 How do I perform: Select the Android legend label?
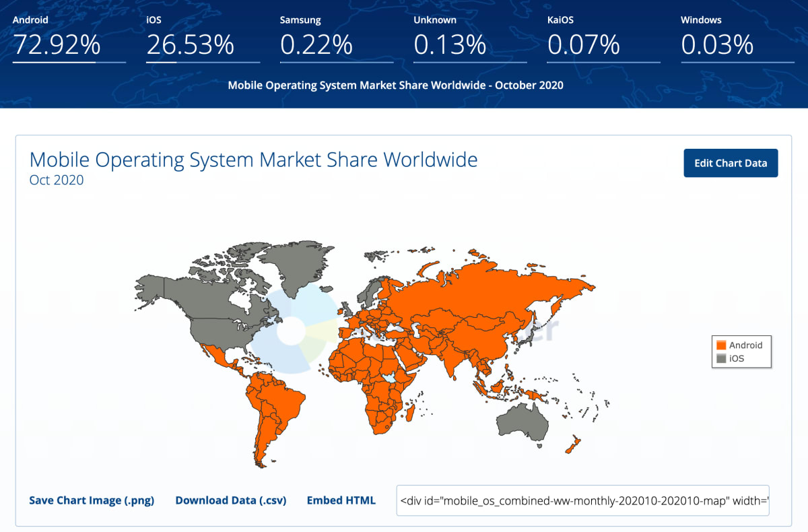[x=745, y=345]
